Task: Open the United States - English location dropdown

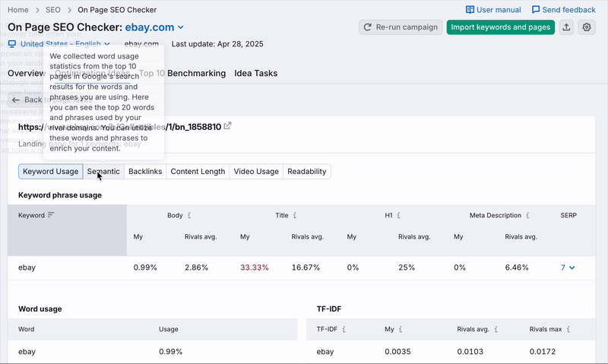Action: [x=107, y=44]
